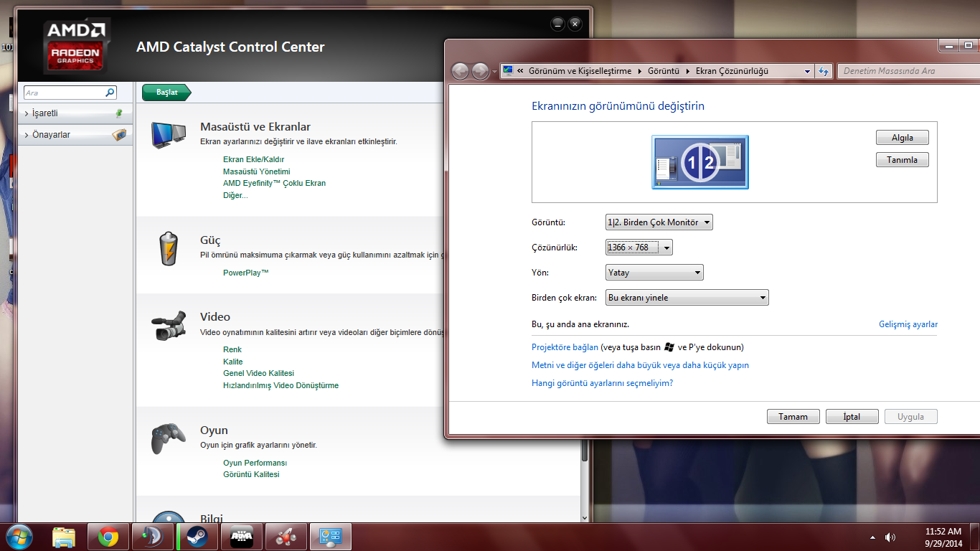Click the İptal button
This screenshot has width=980, height=551.
point(852,417)
